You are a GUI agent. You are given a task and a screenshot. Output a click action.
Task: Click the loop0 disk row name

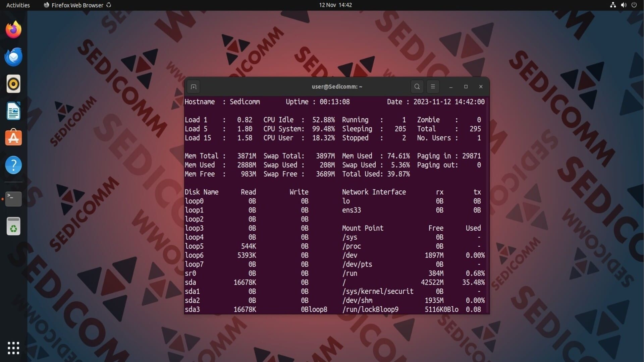[194, 201]
